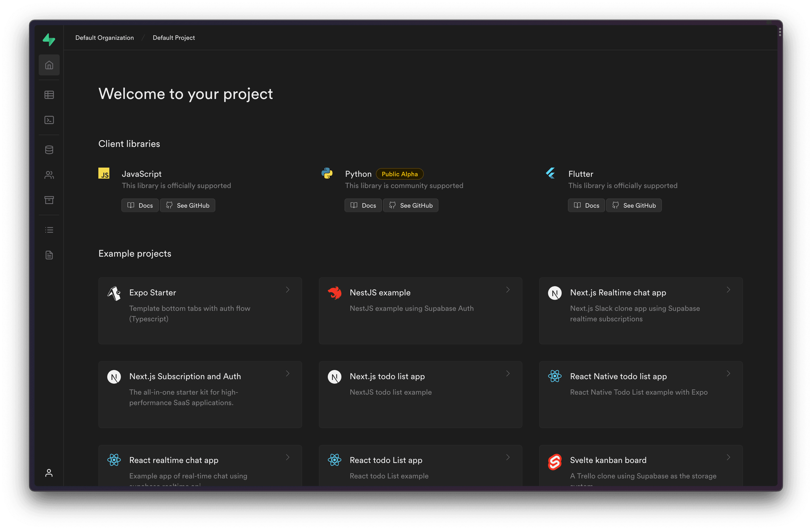Open the Flutter Docs button
The height and width of the screenshot is (530, 812).
pyautogui.click(x=586, y=205)
